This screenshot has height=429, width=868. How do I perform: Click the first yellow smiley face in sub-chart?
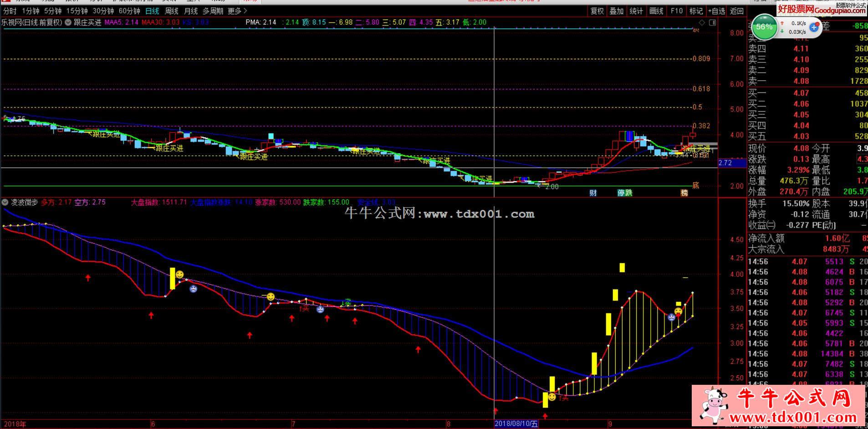coord(180,275)
